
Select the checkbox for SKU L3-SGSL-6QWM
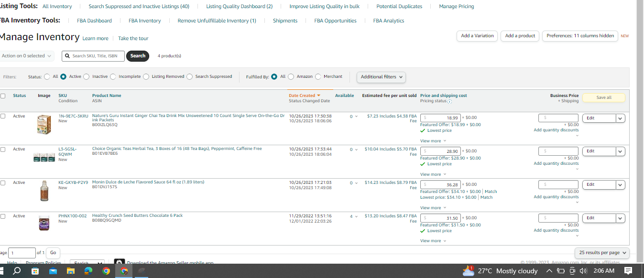[3, 150]
